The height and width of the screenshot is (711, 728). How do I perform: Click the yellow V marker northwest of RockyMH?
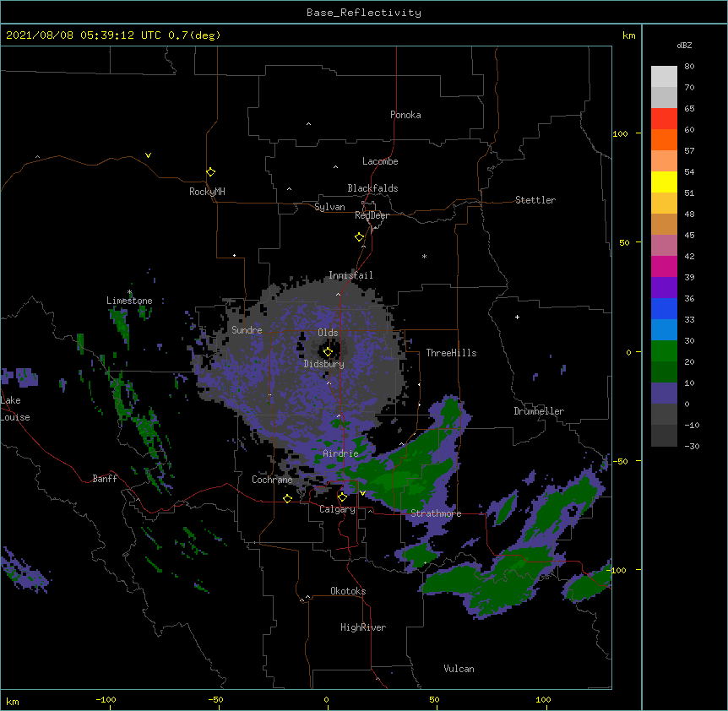(x=148, y=155)
